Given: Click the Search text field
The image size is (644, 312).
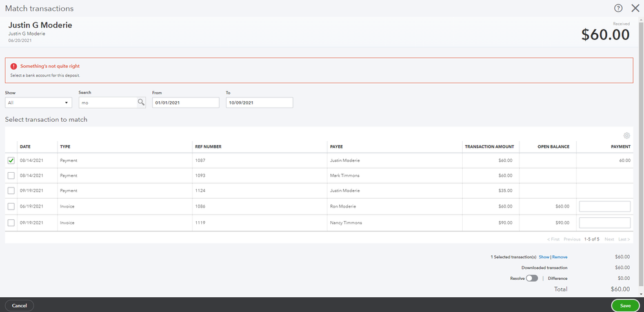Looking at the screenshot, I should 108,102.
